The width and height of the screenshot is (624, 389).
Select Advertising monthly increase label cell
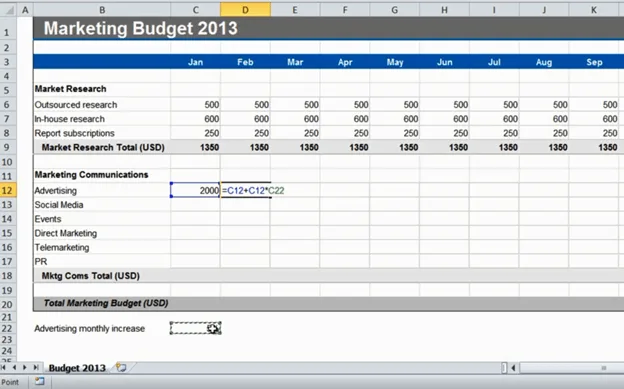tap(102, 328)
